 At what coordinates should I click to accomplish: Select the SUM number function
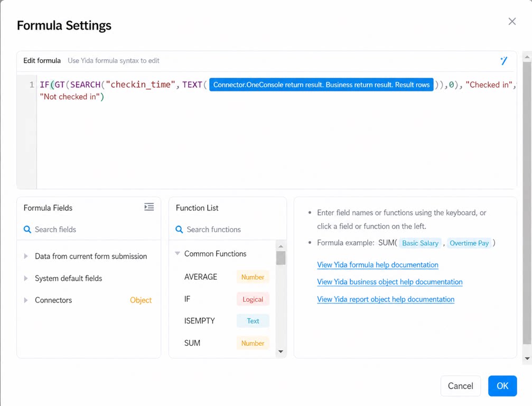point(226,343)
